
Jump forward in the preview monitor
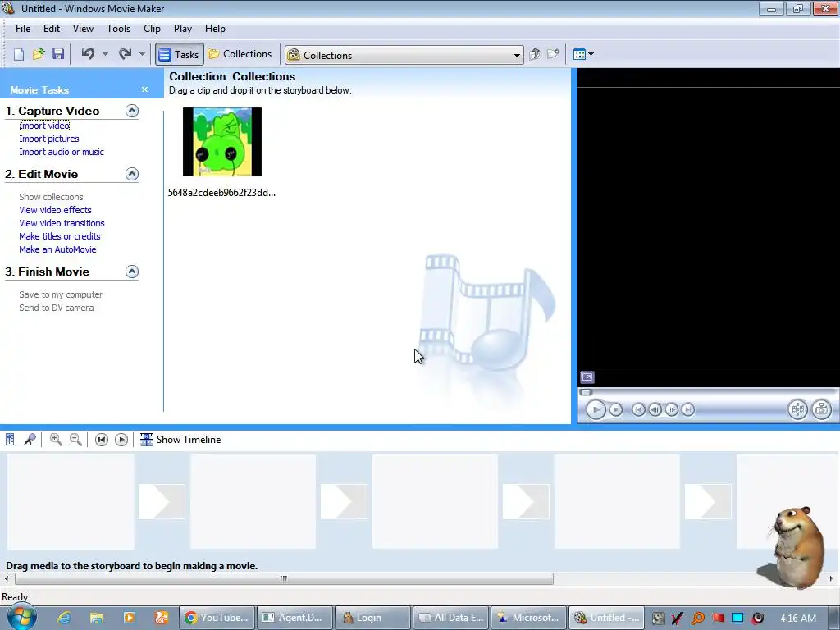(x=688, y=410)
